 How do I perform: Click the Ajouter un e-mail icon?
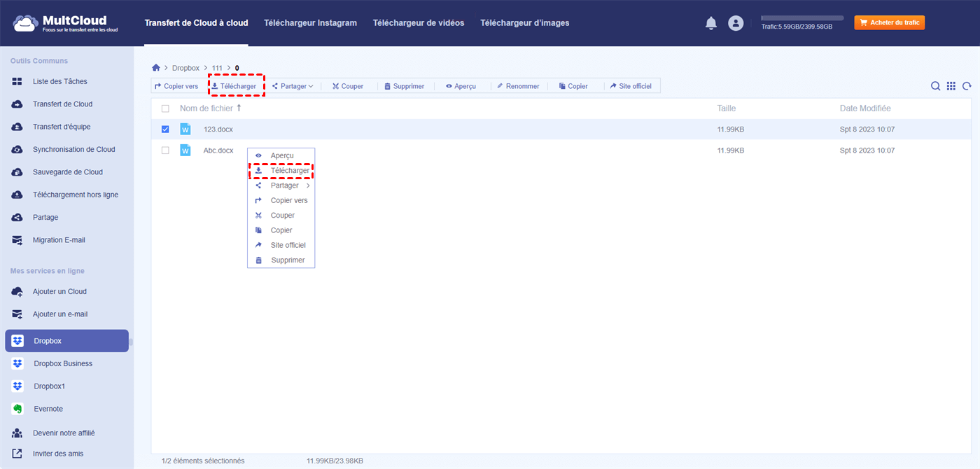(x=17, y=314)
